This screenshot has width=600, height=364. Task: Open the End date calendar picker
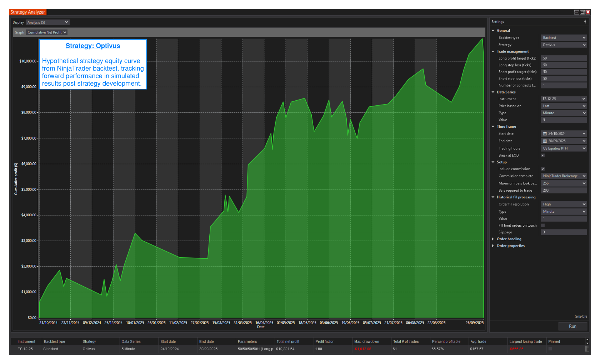tap(545, 141)
